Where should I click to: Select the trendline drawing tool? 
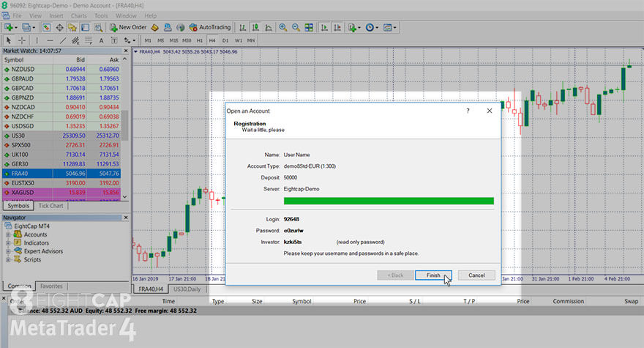pos(62,40)
